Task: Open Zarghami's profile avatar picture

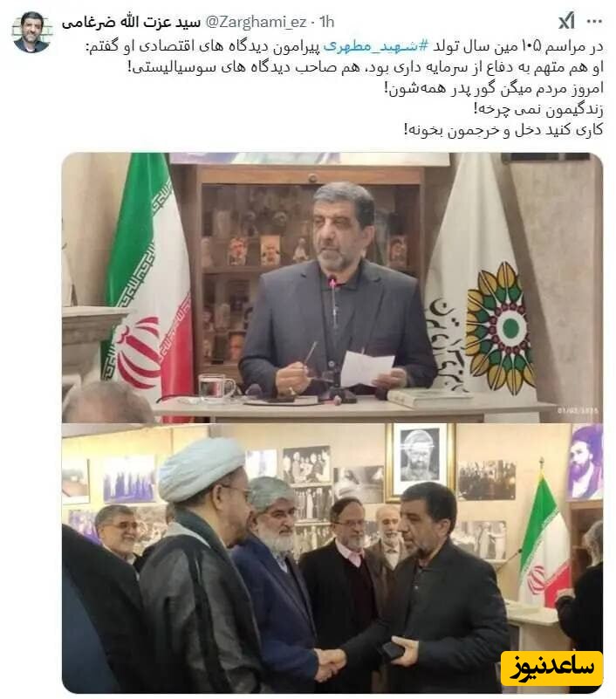Action: coord(31,32)
